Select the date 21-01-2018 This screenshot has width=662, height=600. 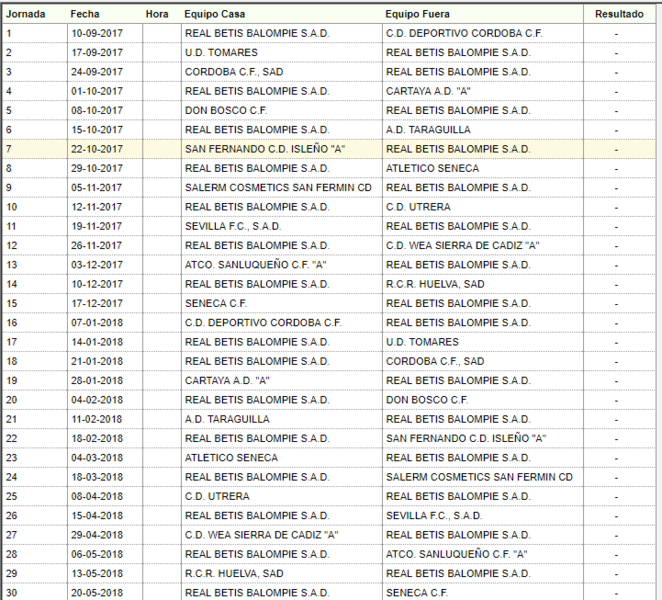[97, 361]
